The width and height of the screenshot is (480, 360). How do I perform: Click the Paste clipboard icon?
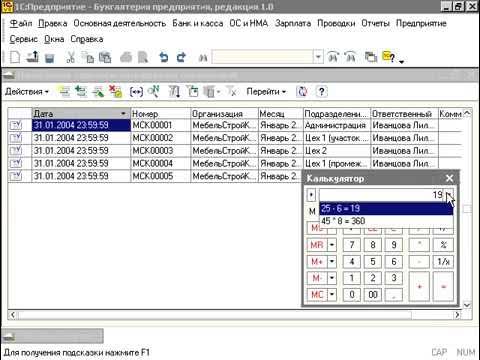pyautogui.click(x=105, y=57)
